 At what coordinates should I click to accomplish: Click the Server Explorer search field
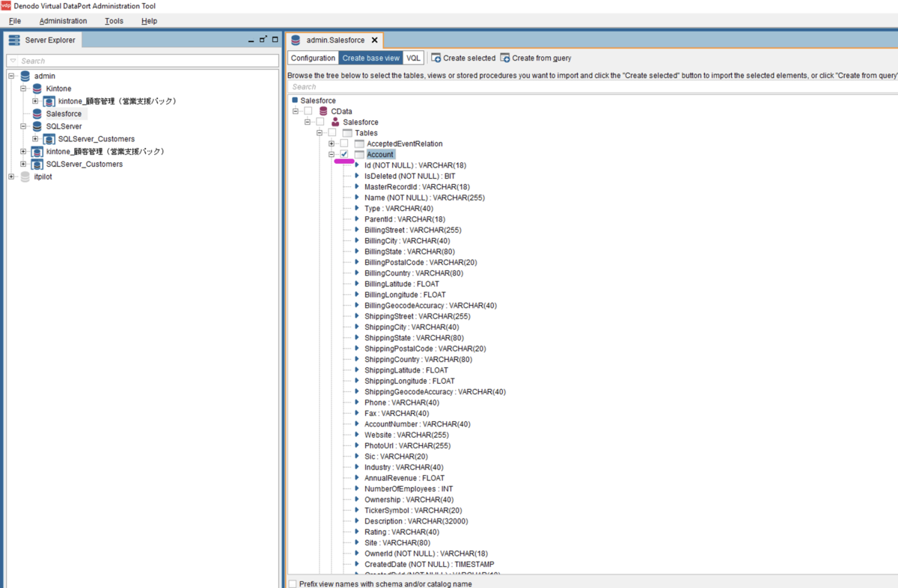tap(143, 61)
